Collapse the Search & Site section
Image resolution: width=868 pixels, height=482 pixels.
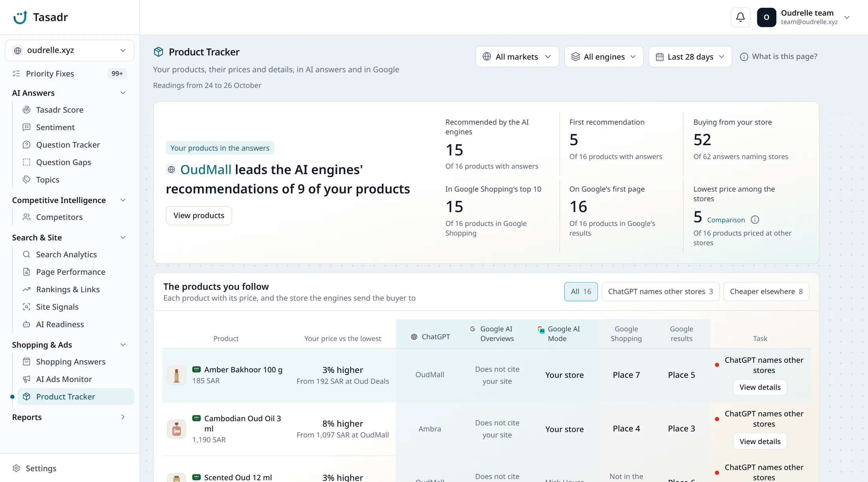[x=123, y=237]
